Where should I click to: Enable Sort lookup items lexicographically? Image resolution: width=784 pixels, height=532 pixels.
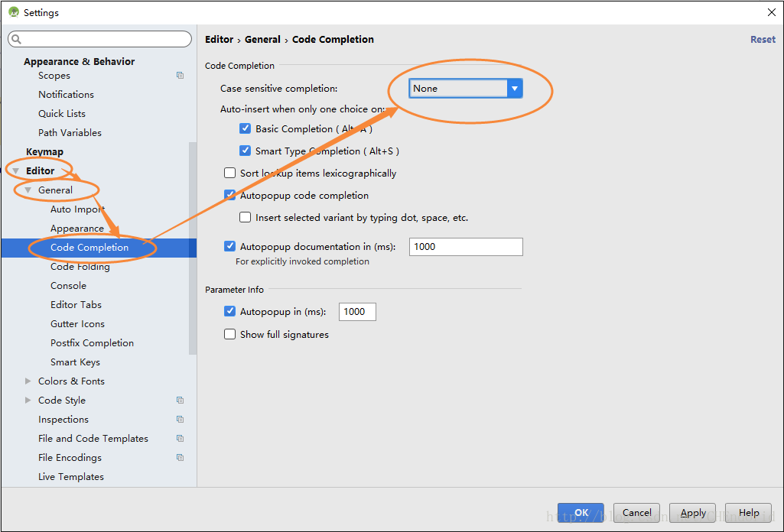[229, 174]
